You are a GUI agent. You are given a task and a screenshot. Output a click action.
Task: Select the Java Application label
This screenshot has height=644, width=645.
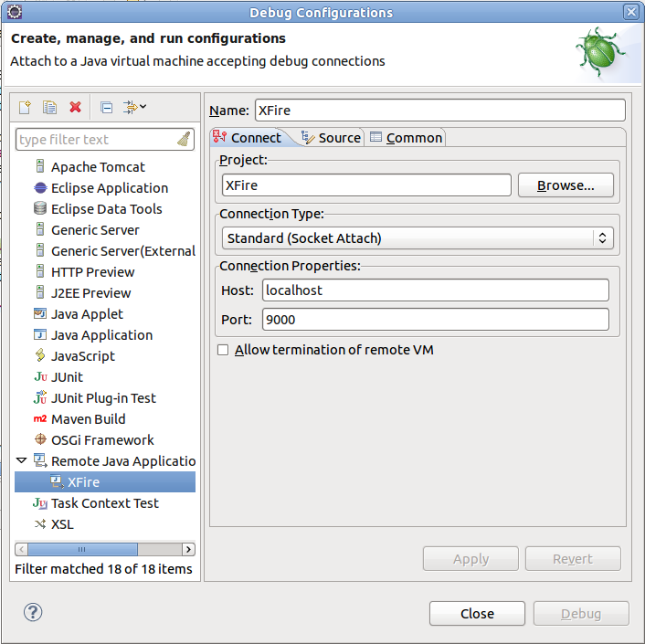[x=101, y=335]
